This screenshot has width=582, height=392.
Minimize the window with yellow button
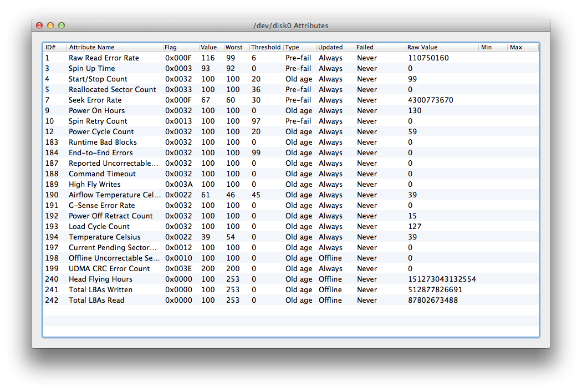pos(50,26)
